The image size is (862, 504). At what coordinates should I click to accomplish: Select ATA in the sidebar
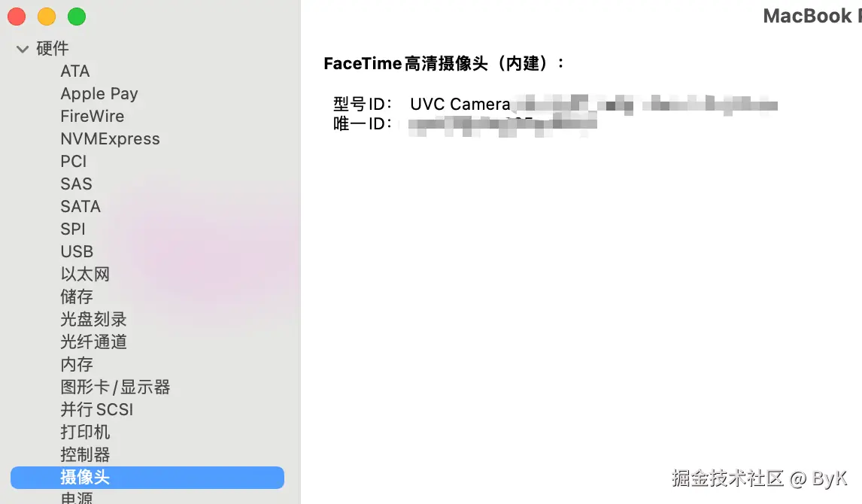(x=74, y=71)
